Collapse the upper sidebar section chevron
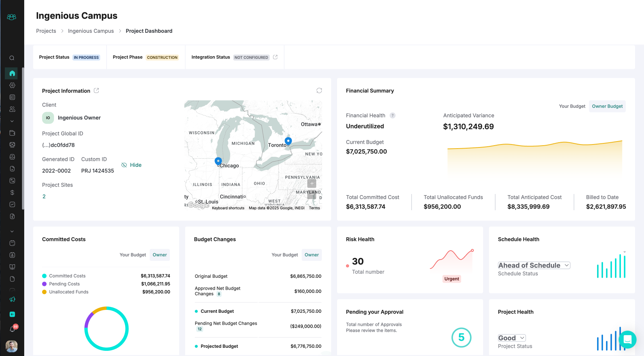Screen dimensions: 644x356 12,121
